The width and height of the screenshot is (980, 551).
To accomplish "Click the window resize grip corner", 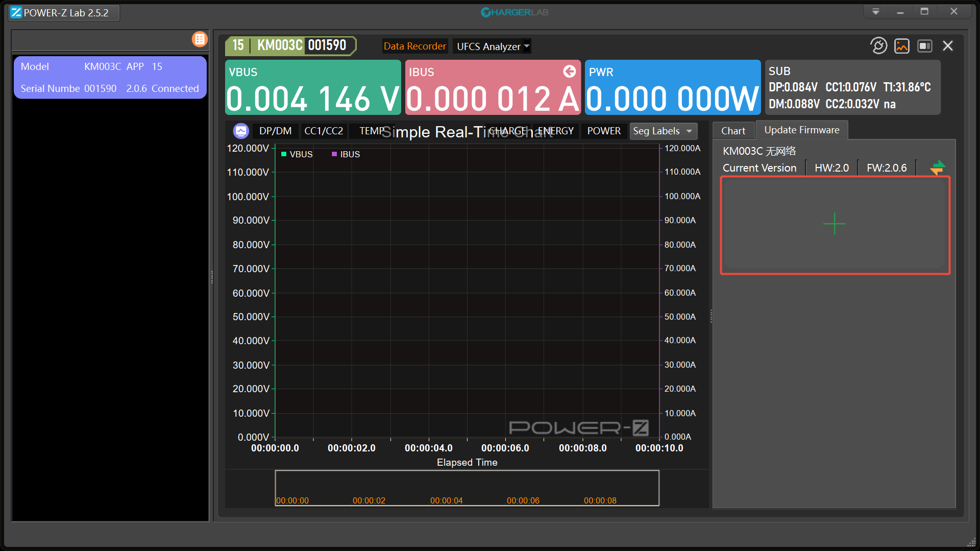I will pos(971,543).
